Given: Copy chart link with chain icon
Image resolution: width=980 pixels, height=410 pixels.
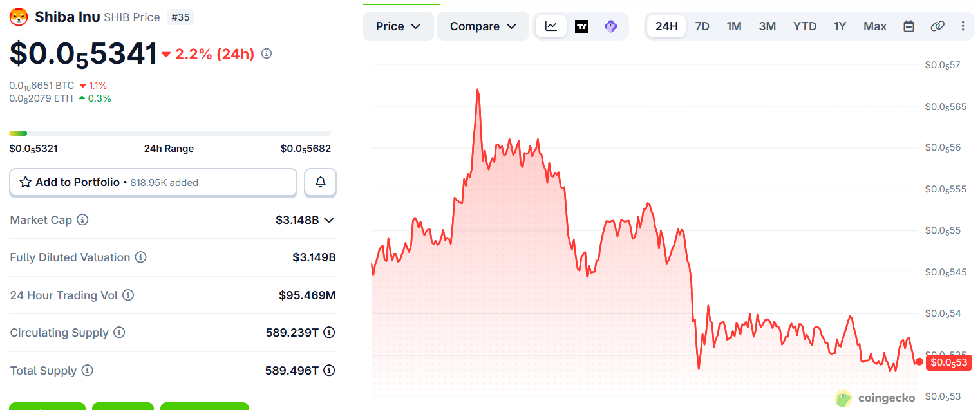Looking at the screenshot, I should (x=938, y=26).
